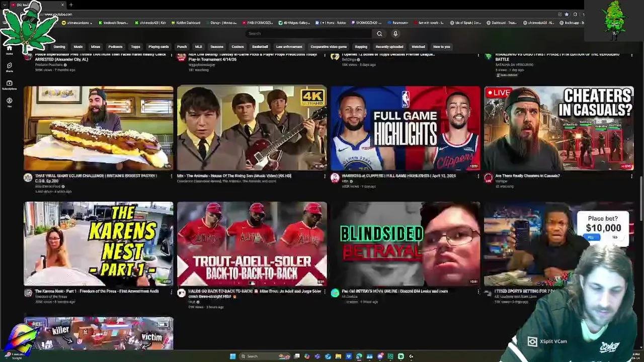Open the Windows Start menu
This screenshot has width=644, height=362.
232,356
